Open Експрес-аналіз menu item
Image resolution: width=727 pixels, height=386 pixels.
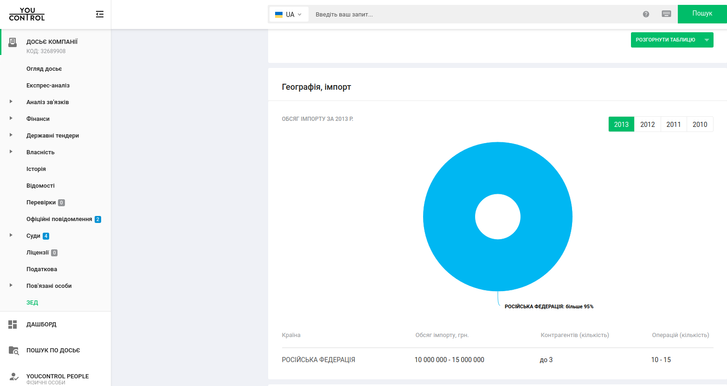click(48, 85)
